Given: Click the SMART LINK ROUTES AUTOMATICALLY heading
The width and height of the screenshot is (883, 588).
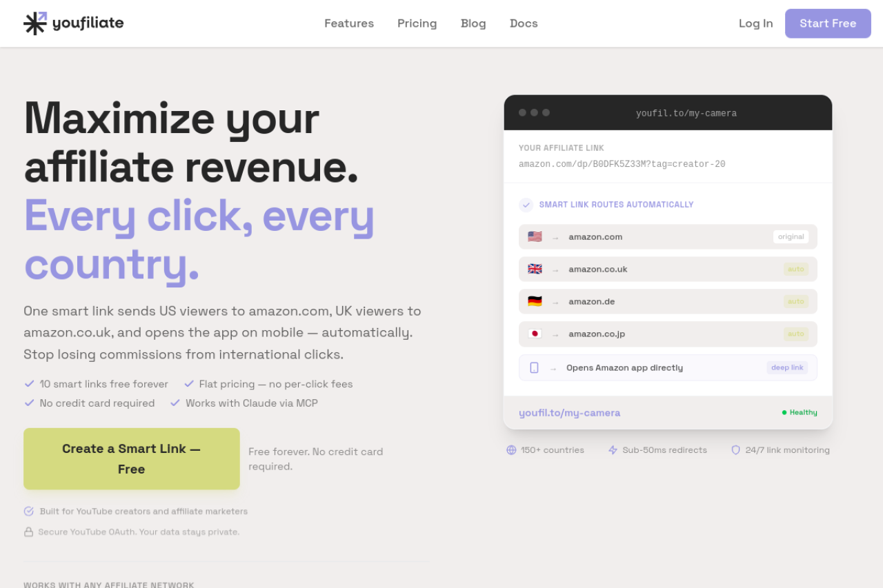Looking at the screenshot, I should 617,205.
